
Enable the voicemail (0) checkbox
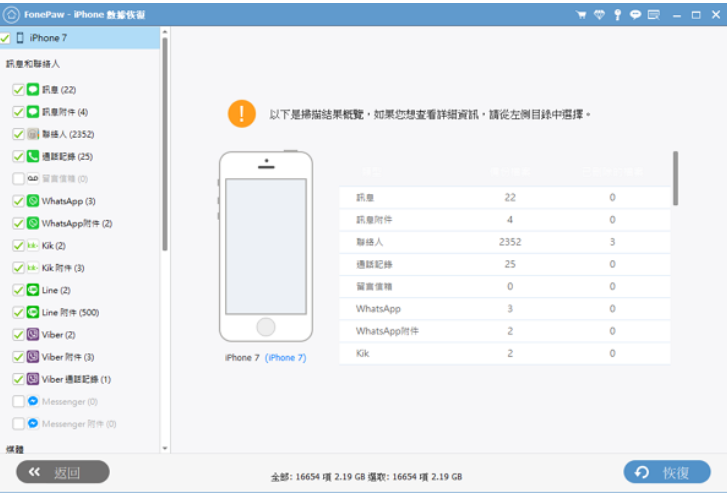pyautogui.click(x=18, y=178)
